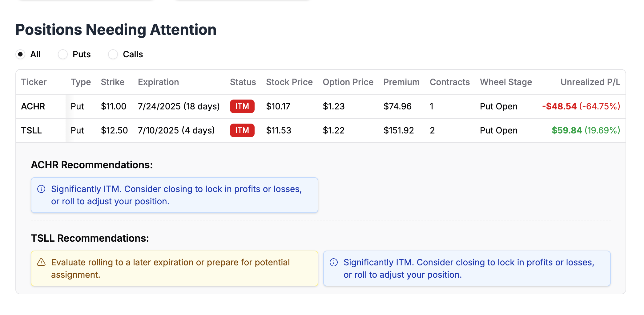Screen dimensions: 644x315
Task: Click the Wheel Stage column header
Action: pos(506,82)
